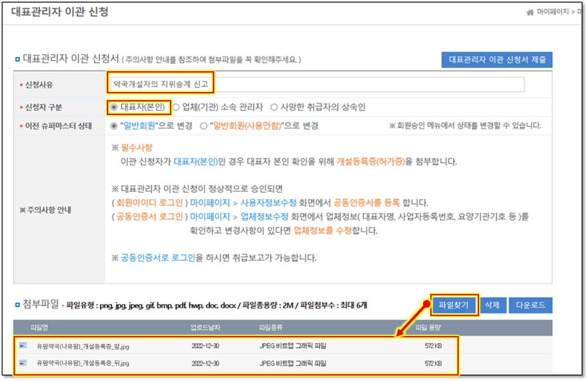Viewport: 588px width, 381px height.
Task: Click the 삭제 button for attachments
Action: click(493, 305)
